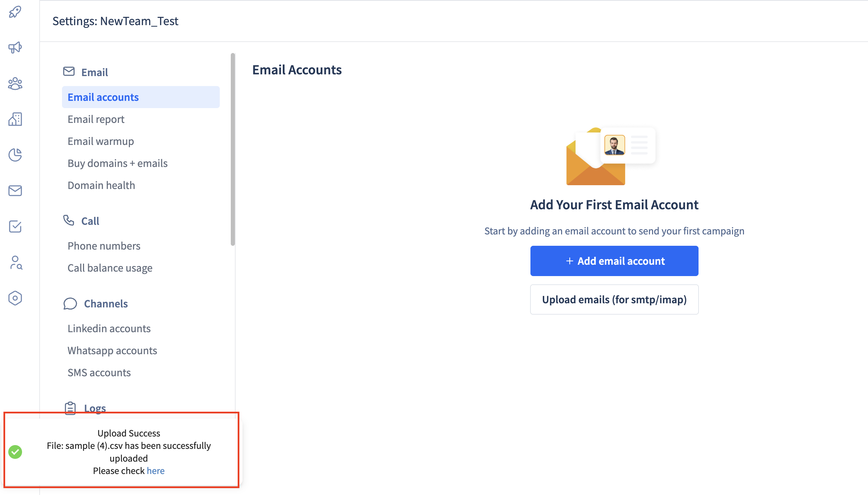
Task: Open Phone numbers under Call
Action: coord(104,246)
